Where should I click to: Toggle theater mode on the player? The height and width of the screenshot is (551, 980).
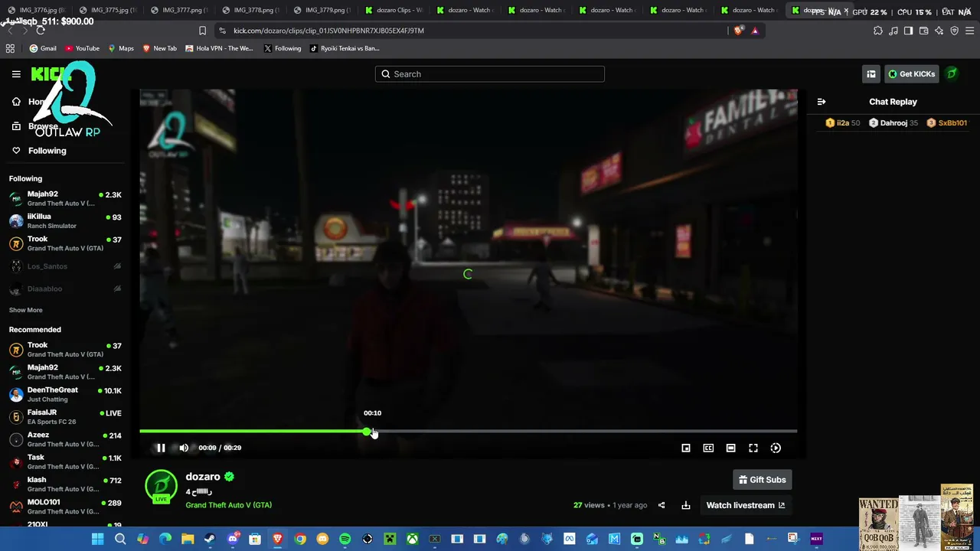pos(731,448)
